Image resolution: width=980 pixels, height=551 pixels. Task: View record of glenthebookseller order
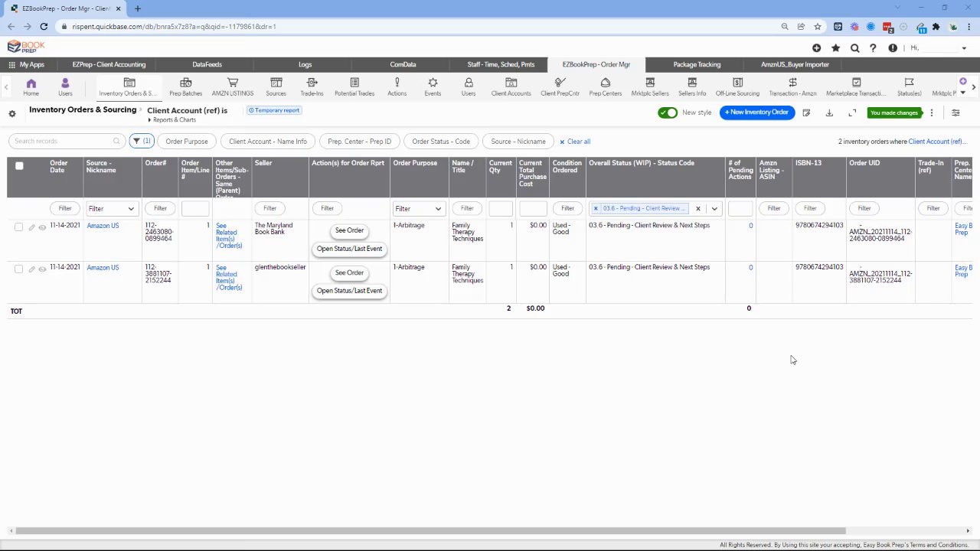[x=42, y=269]
